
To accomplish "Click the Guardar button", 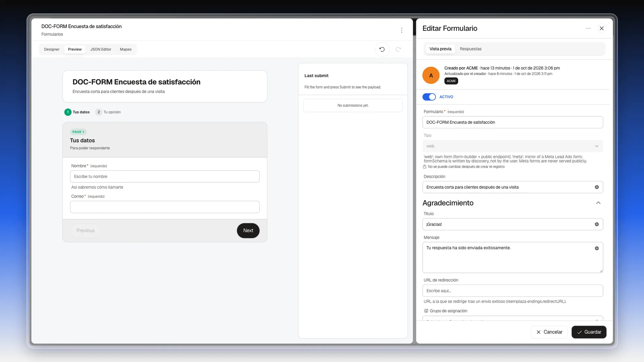I will [x=589, y=332].
